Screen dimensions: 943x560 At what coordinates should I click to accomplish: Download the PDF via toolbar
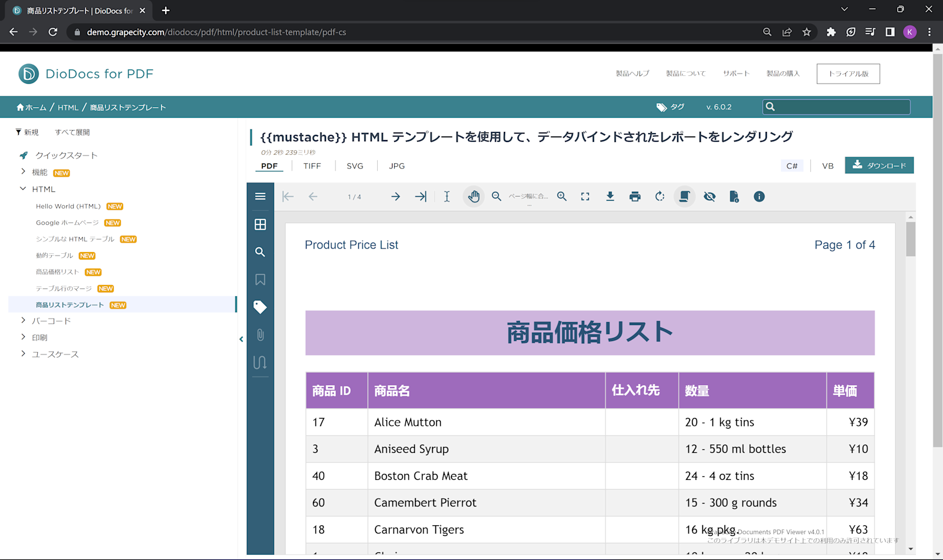[610, 197]
